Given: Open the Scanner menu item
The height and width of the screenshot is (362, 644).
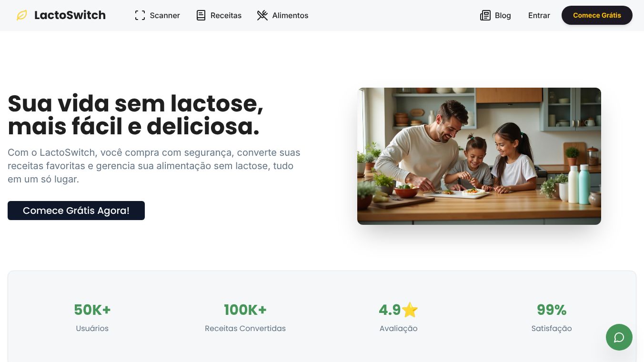Looking at the screenshot, I should pyautogui.click(x=158, y=15).
